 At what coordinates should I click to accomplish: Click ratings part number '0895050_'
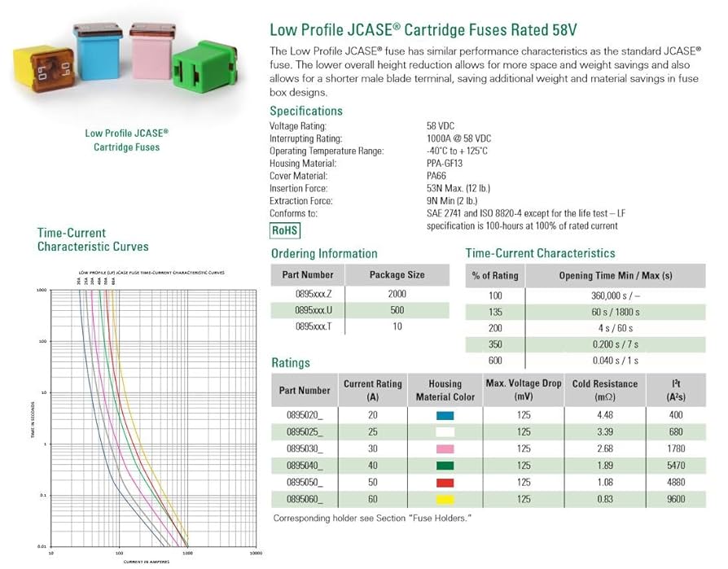click(305, 483)
